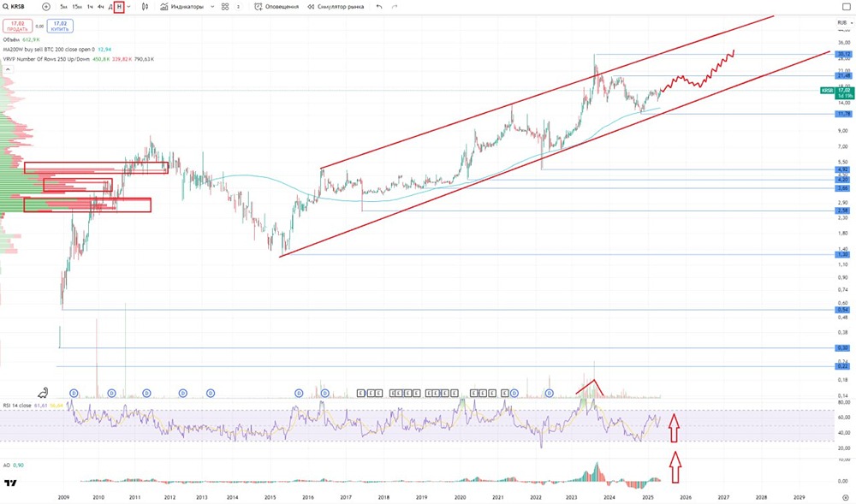Click the 0,22 price level label
This screenshot has width=856, height=504.
coord(844,366)
